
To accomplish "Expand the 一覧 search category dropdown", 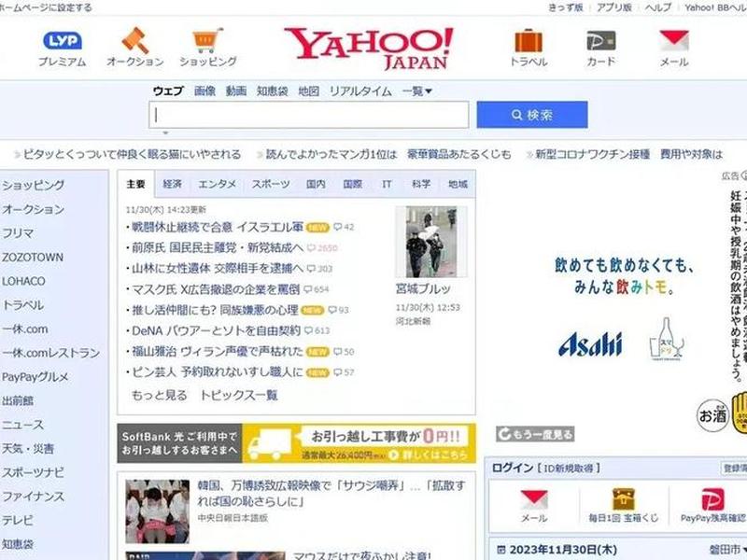I will [x=416, y=91].
